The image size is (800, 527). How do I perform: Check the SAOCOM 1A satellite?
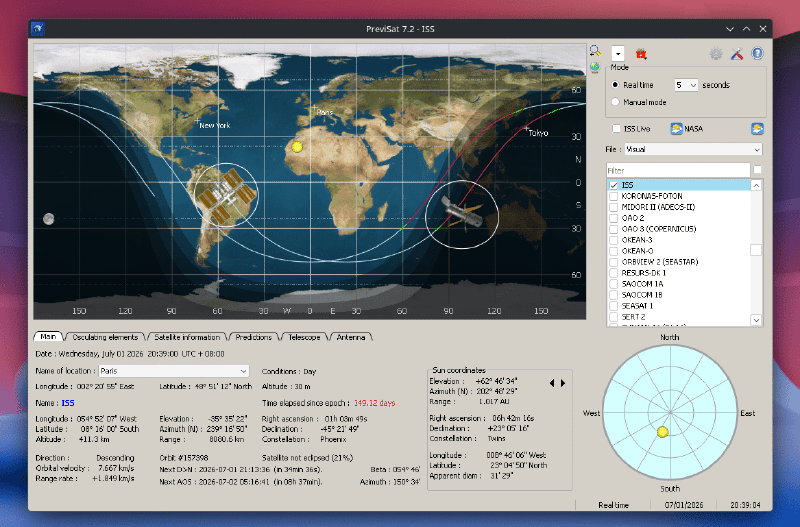[614, 284]
